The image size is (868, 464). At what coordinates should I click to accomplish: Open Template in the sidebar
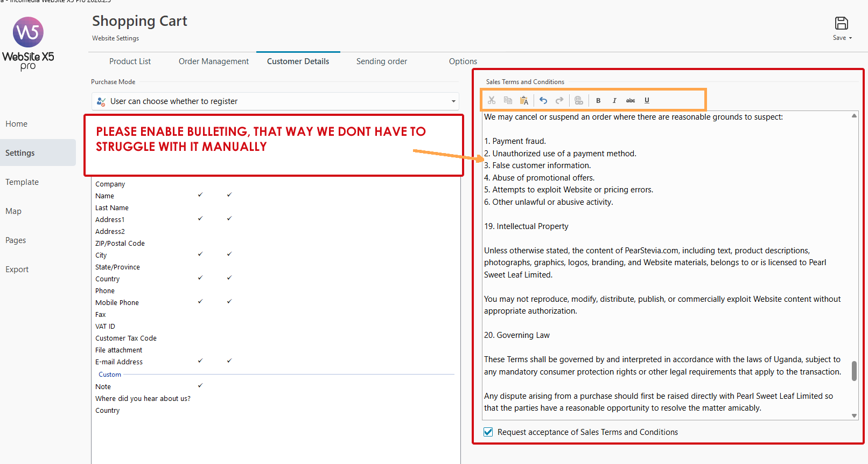click(22, 182)
